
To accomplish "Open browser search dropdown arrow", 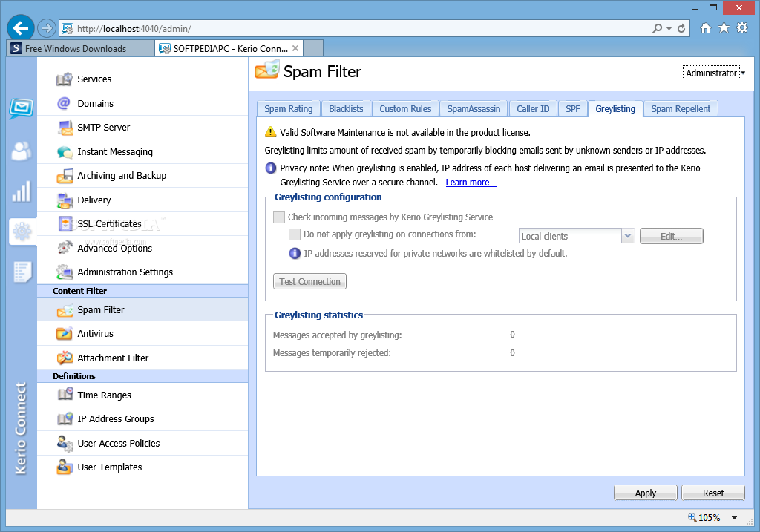I will tap(669, 29).
